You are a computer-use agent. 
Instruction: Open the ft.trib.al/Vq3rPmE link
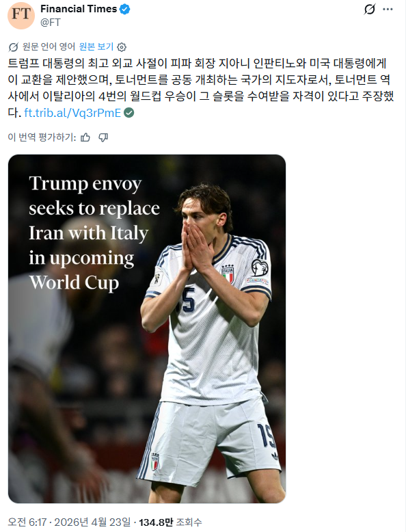(x=72, y=113)
